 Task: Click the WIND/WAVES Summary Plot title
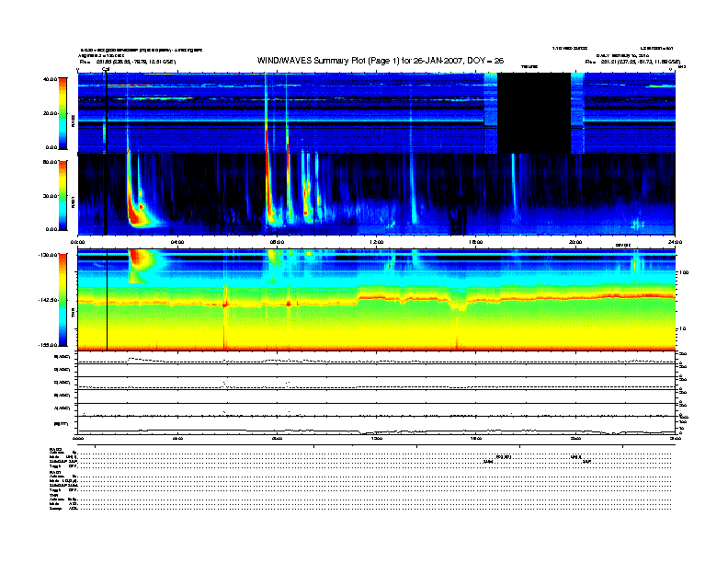[x=381, y=61]
